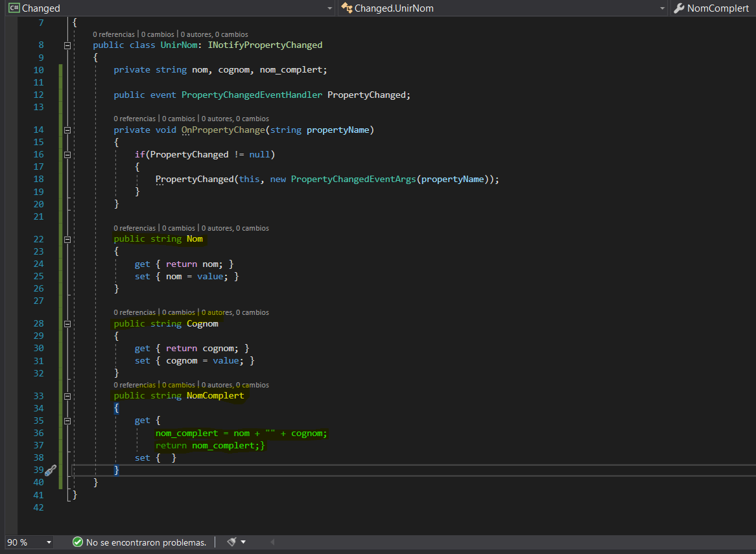Click '0 referencias' link above UnirNom class

coord(113,34)
